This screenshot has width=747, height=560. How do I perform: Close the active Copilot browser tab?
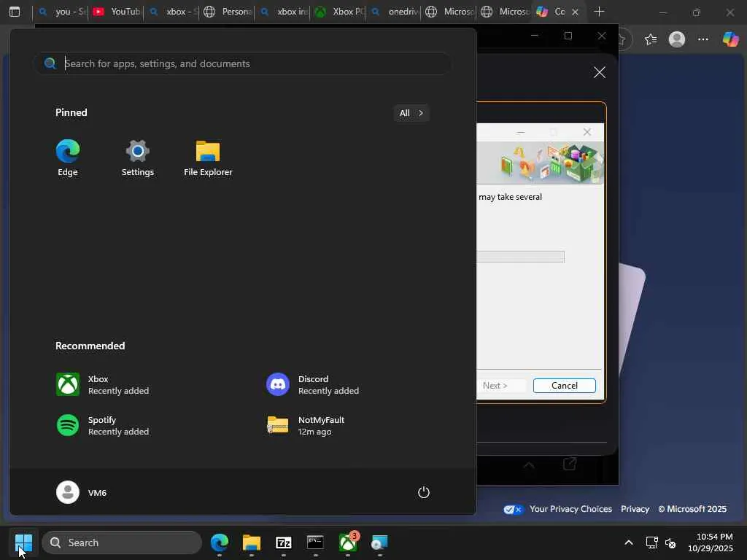[x=575, y=12]
